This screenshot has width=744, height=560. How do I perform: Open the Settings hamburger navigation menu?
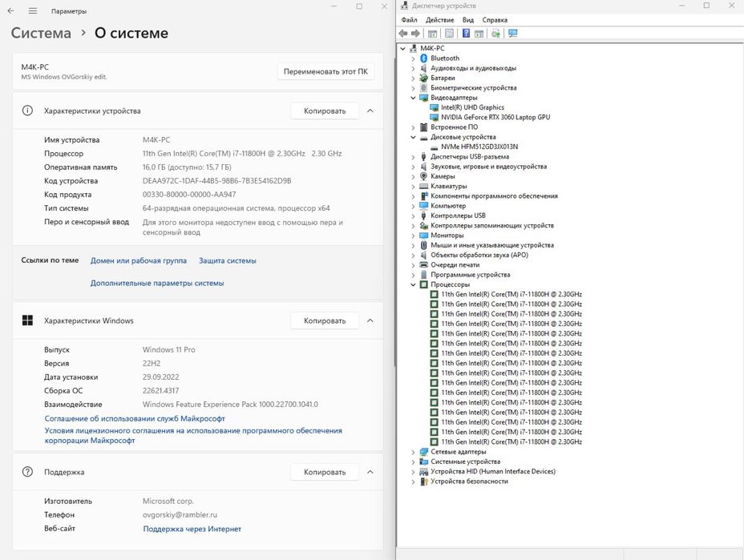(32, 10)
